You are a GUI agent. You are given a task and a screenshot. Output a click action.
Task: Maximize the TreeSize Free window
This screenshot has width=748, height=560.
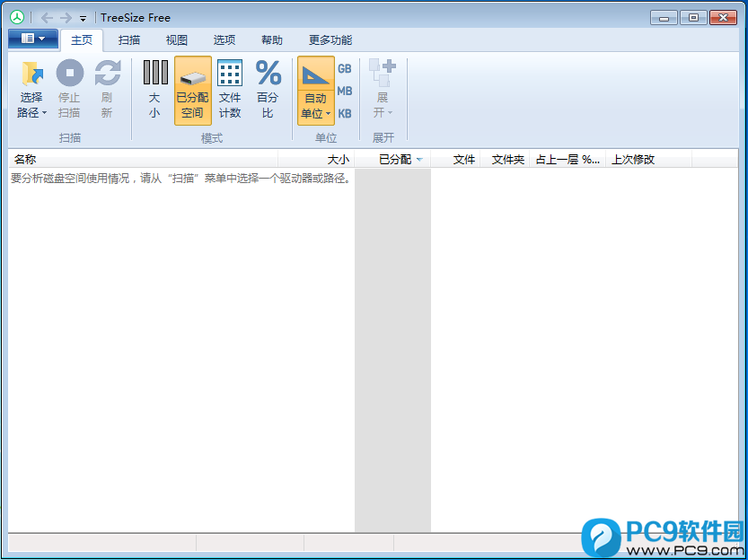(693, 18)
